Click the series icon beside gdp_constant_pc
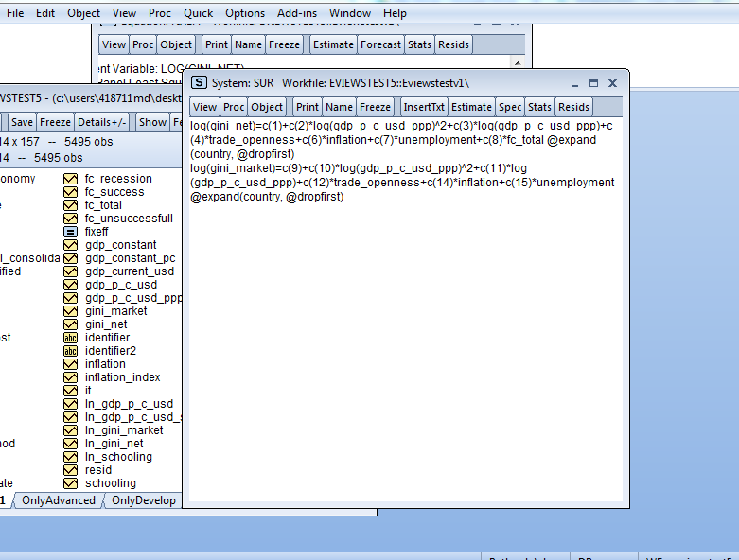Image resolution: width=739 pixels, height=560 pixels. (x=70, y=258)
